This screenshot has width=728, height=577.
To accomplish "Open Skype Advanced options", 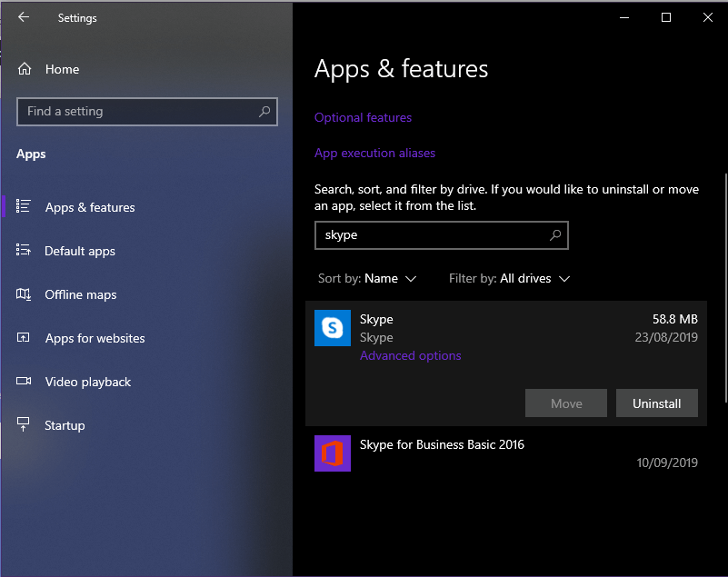I will click(411, 355).
